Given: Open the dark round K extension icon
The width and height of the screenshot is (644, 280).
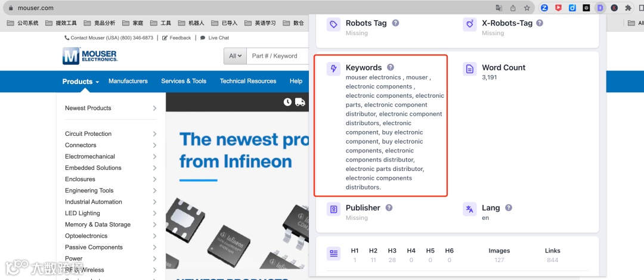Looking at the screenshot, I should [x=614, y=8].
